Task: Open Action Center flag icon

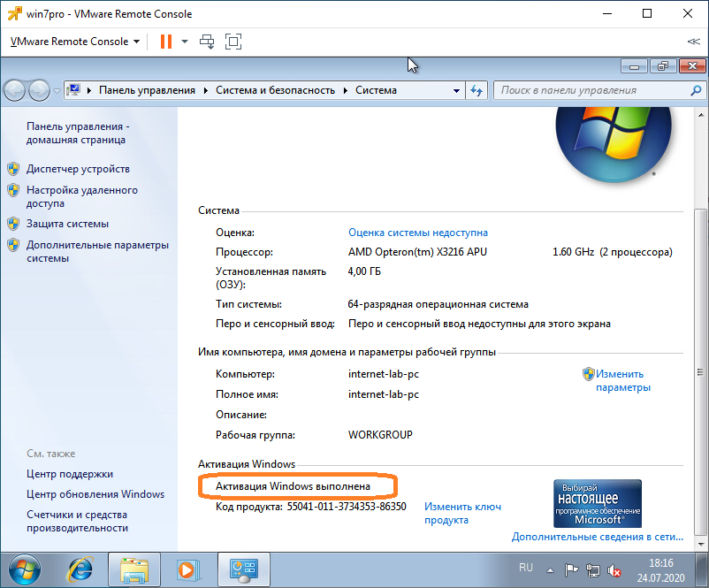Action: [x=572, y=570]
